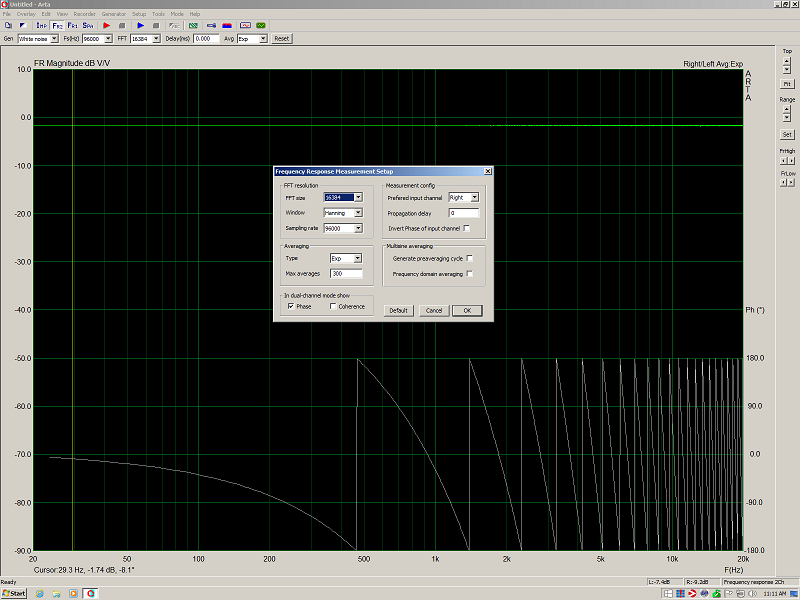Stop generator using second gray square icon
The width and height of the screenshot is (800, 600).
pyautogui.click(x=156, y=25)
